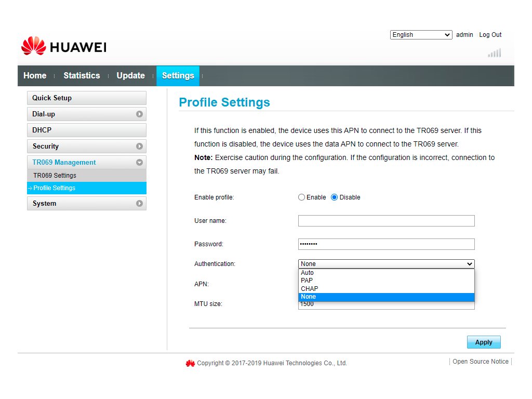Open the Statistics tab
This screenshot has width=532, height=399.
click(x=82, y=76)
